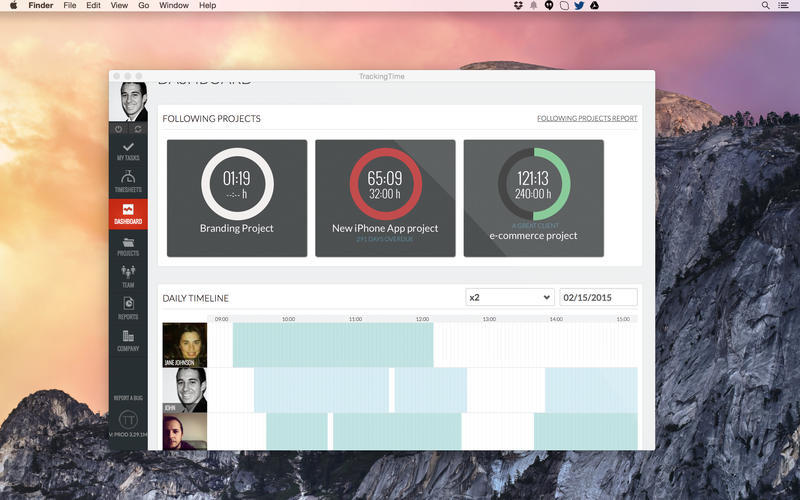
Task: Open the Team section
Action: pos(128,277)
